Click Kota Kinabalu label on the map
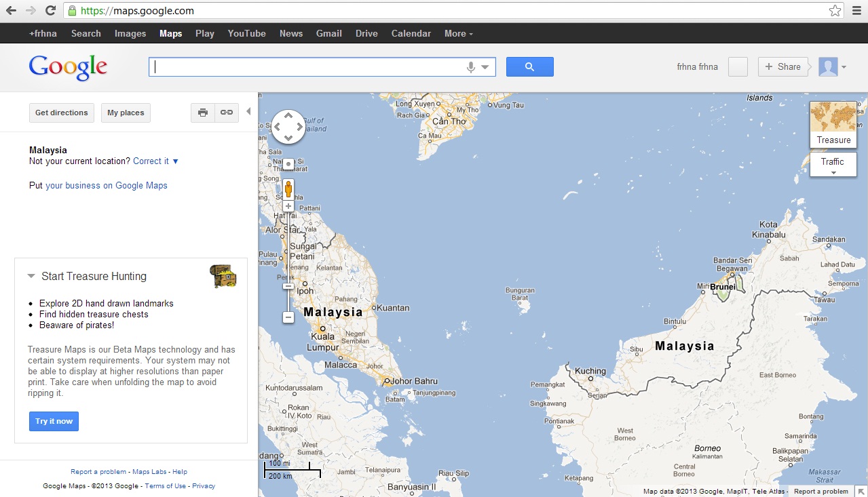Image resolution: width=868 pixels, height=497 pixels. 769,229
